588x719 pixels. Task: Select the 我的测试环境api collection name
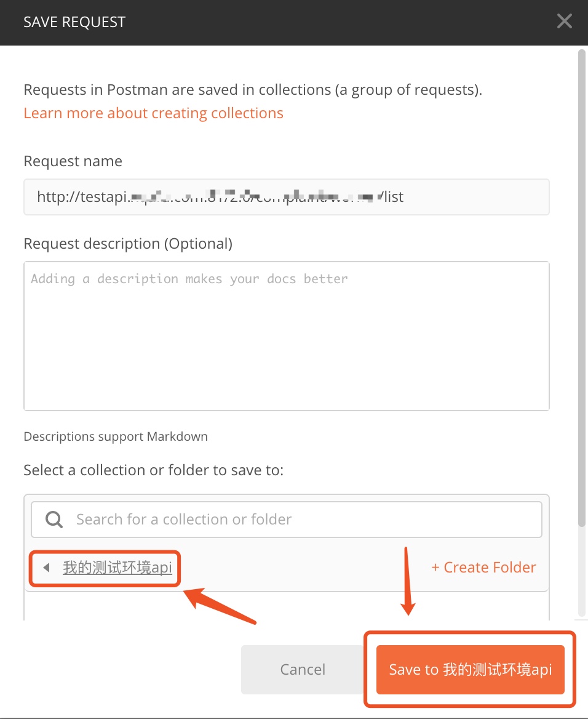point(117,568)
